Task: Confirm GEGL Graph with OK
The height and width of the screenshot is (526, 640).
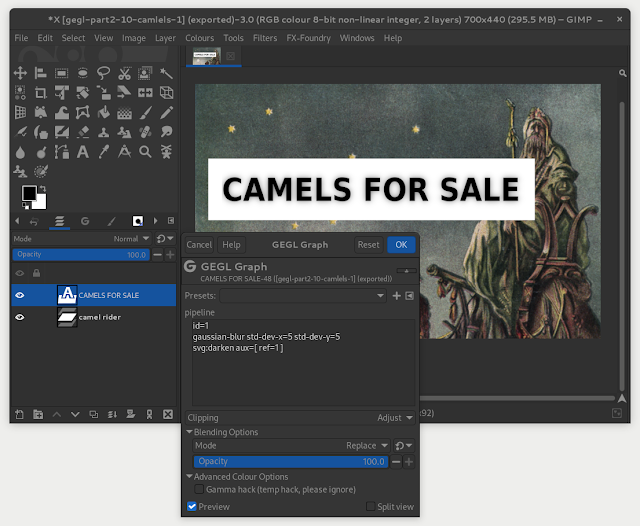Action: point(401,245)
